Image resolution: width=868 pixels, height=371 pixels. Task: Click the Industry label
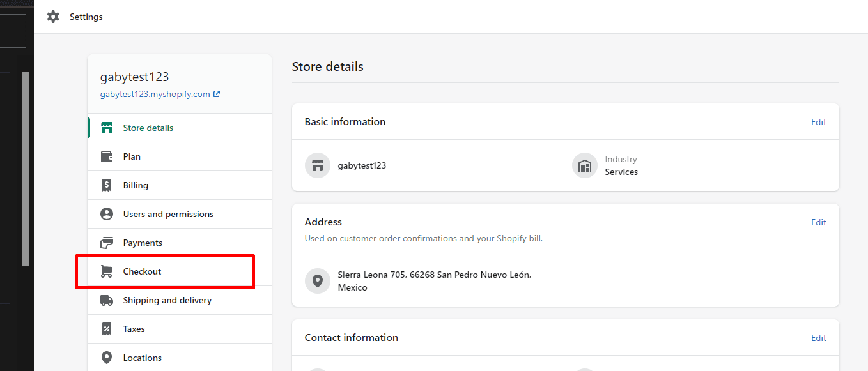621,159
